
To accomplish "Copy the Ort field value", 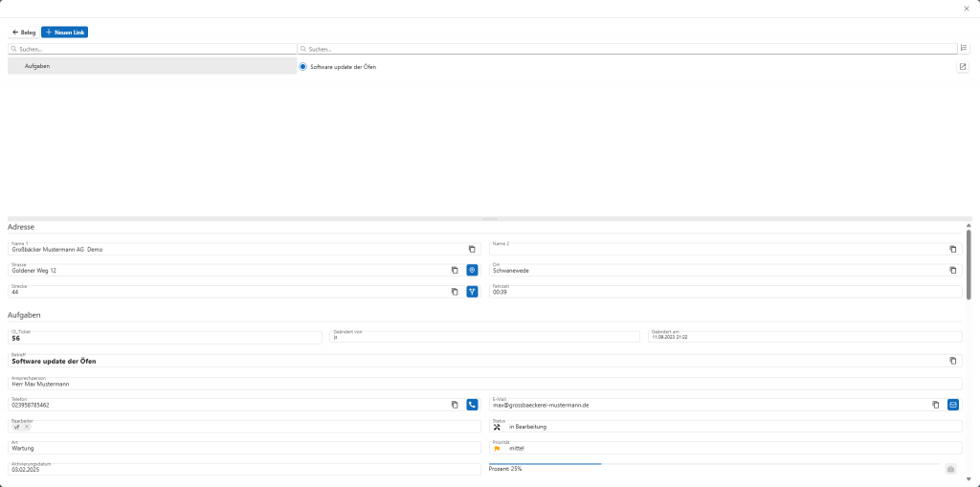I will click(953, 270).
